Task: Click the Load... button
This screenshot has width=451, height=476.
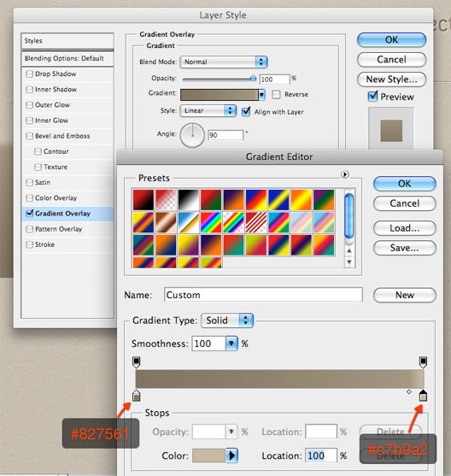Action: pyautogui.click(x=405, y=228)
